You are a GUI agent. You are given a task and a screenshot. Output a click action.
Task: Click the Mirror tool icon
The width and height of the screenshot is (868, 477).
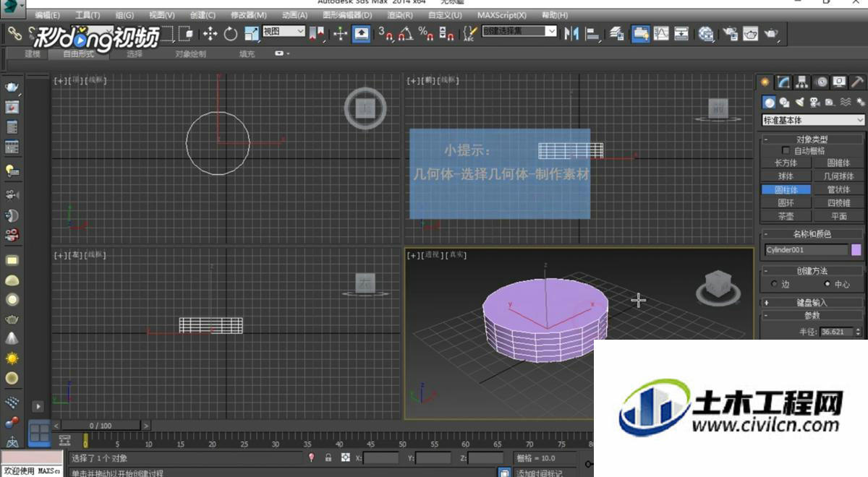(x=572, y=33)
